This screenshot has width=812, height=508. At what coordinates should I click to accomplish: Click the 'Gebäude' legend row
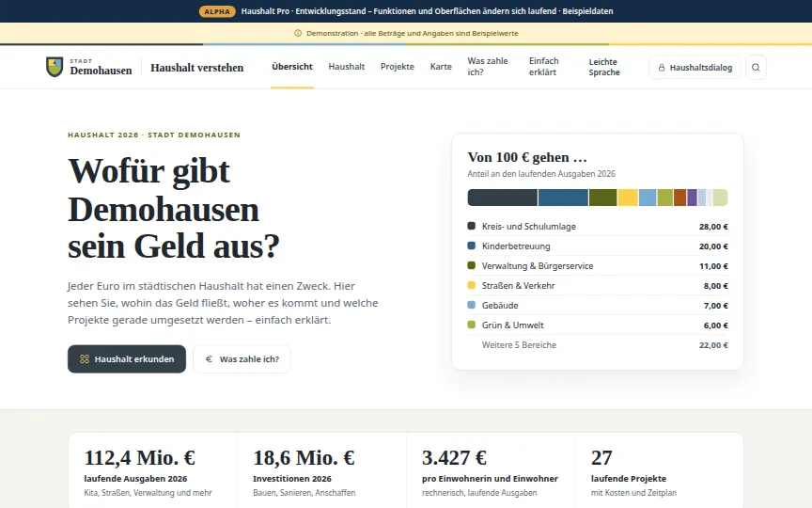click(x=598, y=306)
